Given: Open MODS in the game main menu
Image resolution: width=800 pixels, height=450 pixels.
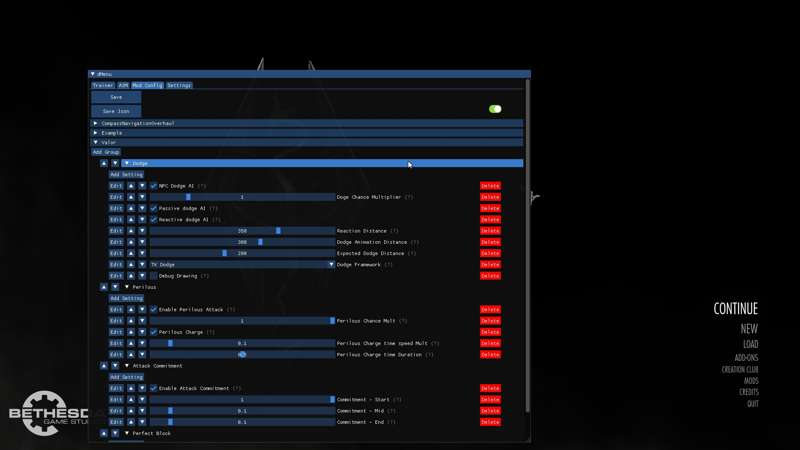Looking at the screenshot, I should 751,381.
